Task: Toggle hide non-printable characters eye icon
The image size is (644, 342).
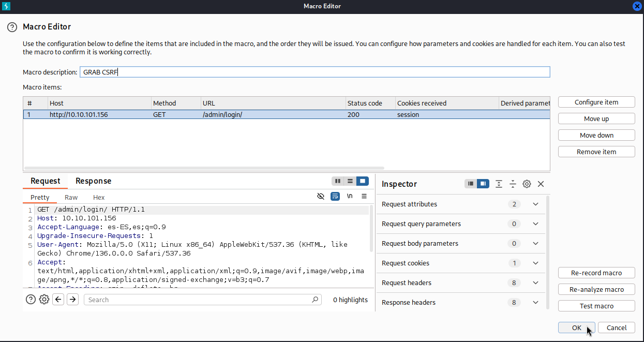Action: point(321,197)
